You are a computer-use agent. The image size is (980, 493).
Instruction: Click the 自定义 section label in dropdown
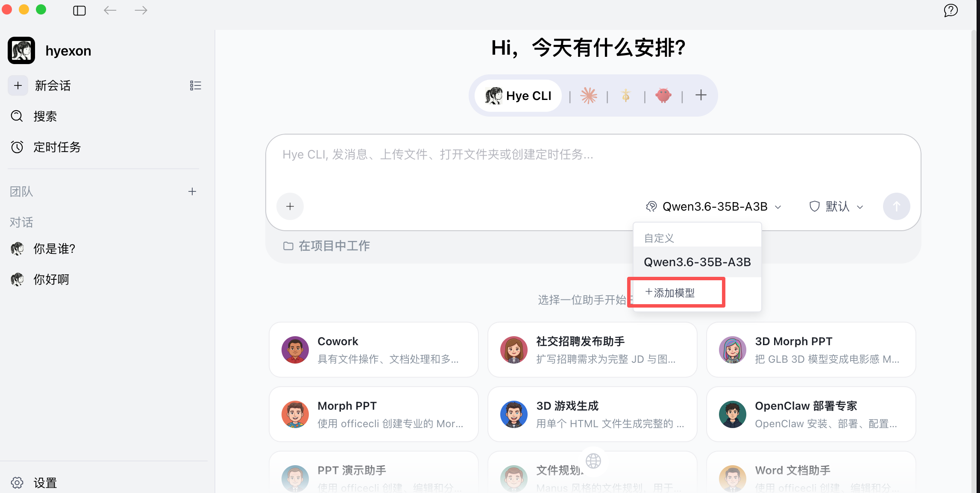click(659, 238)
